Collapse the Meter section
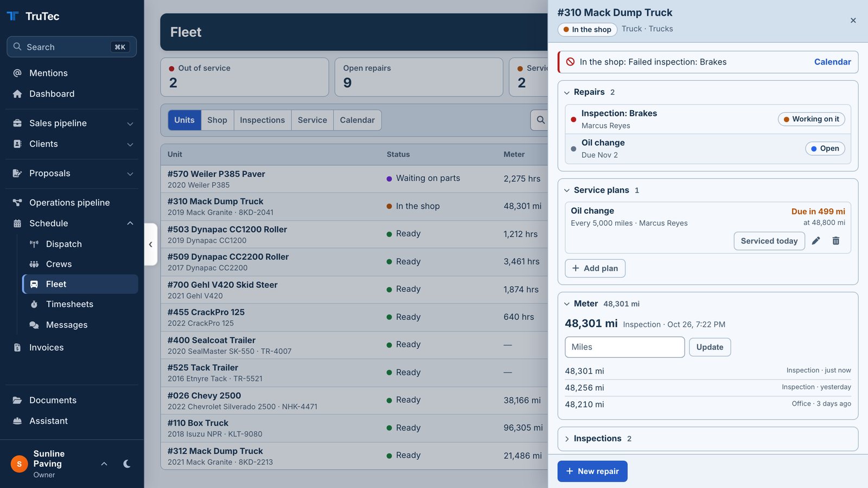 567,304
